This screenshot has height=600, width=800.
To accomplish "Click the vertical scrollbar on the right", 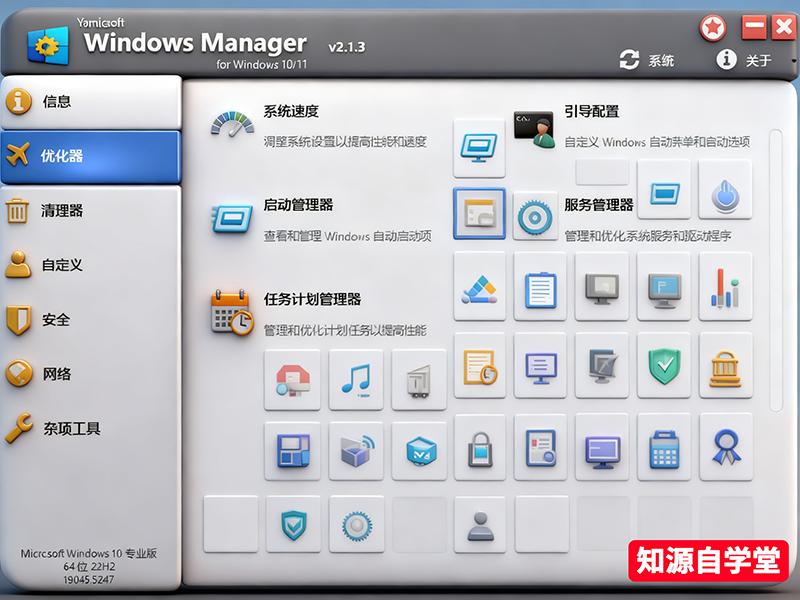I will (776, 270).
